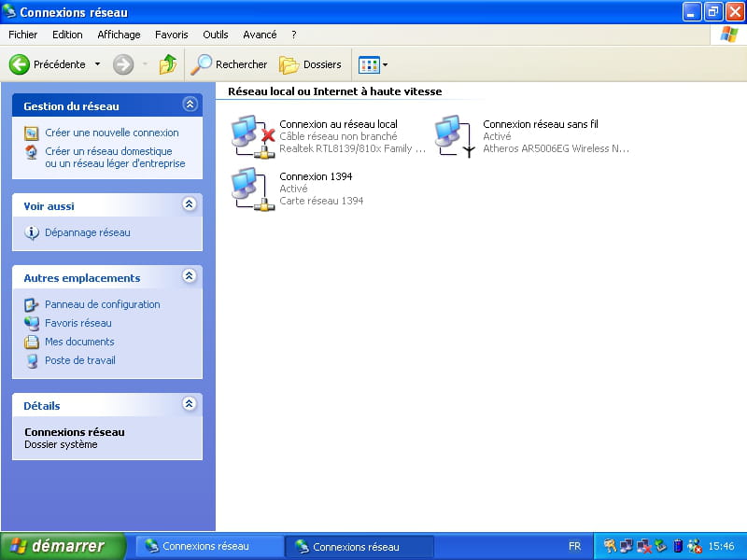This screenshot has width=747, height=560.
Task: Open the Outils menu
Action: tap(216, 35)
